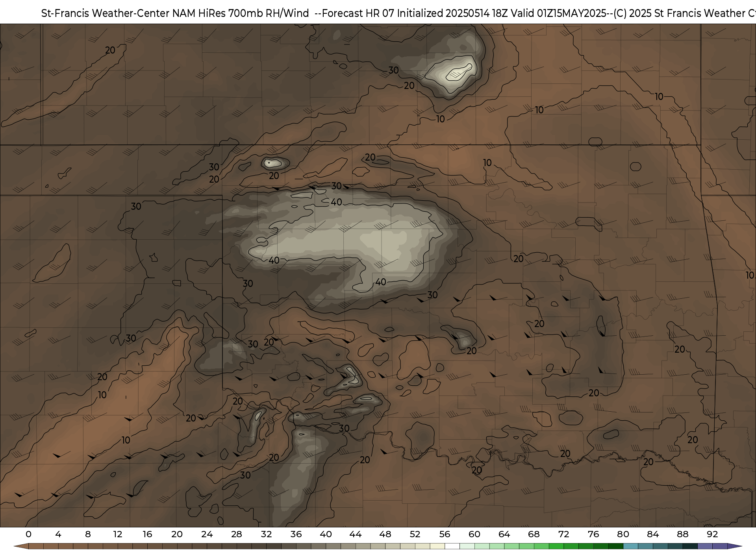Click the cut-off '10.' contour label at map edge
The height and width of the screenshot is (551, 756).
click(750, 275)
